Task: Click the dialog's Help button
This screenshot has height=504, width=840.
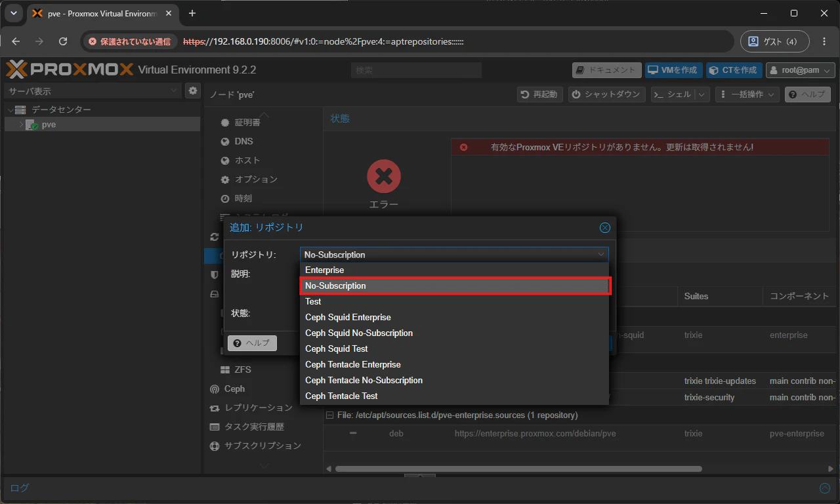Action: 252,343
